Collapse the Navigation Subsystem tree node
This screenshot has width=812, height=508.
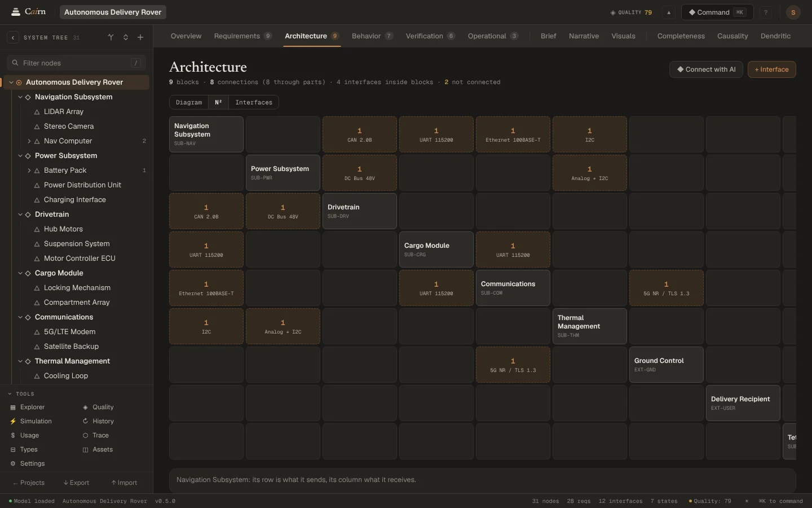(x=20, y=97)
